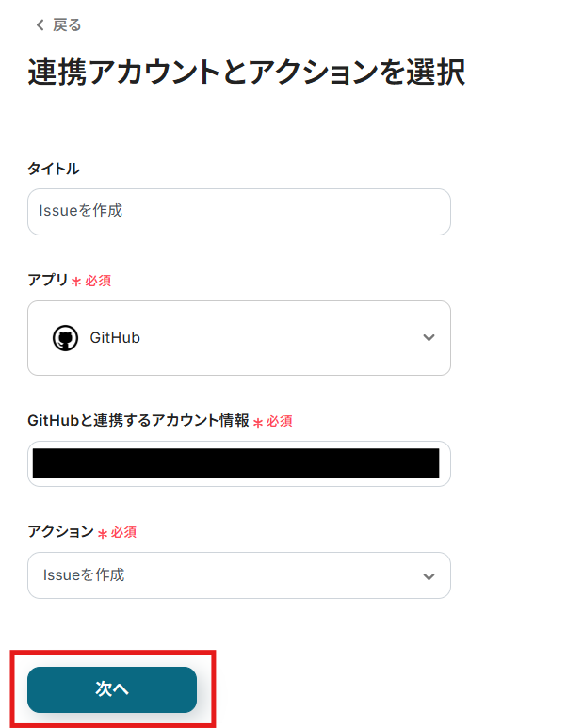
Task: Click the GitHub text in app selector
Action: pyautogui.click(x=115, y=338)
